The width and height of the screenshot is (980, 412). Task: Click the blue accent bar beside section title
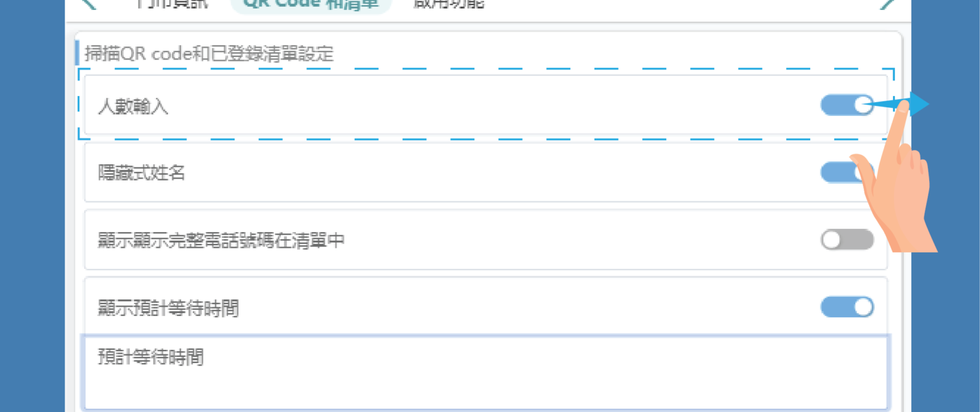(x=77, y=53)
